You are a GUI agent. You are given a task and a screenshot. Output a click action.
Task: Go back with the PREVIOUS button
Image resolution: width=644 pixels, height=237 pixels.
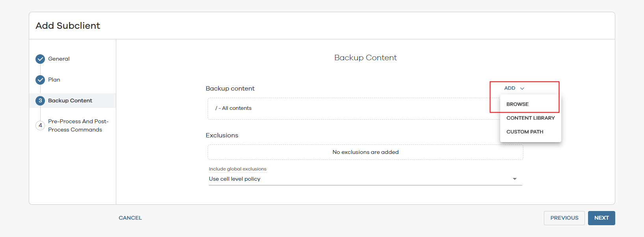tap(564, 218)
